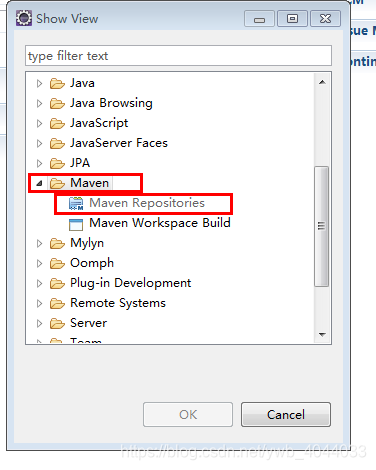The height and width of the screenshot is (470, 376).
Task: Expand the Plug-in Development category
Action: coord(39,284)
